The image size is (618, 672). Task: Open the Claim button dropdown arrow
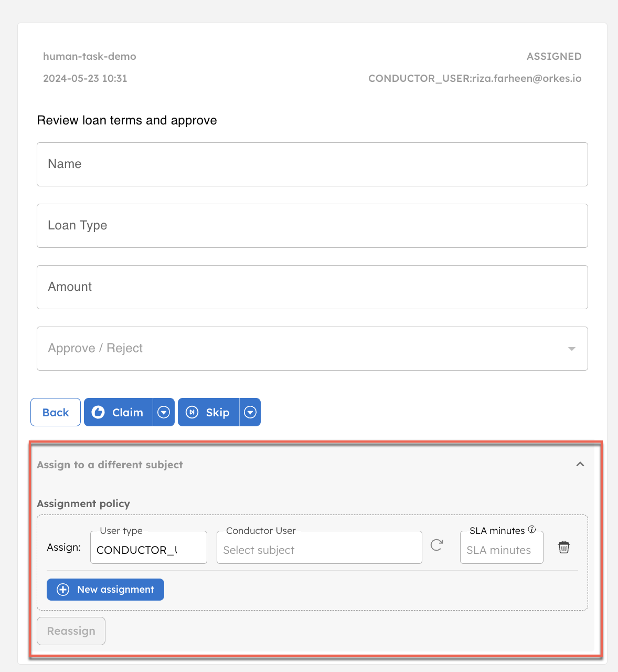point(164,412)
